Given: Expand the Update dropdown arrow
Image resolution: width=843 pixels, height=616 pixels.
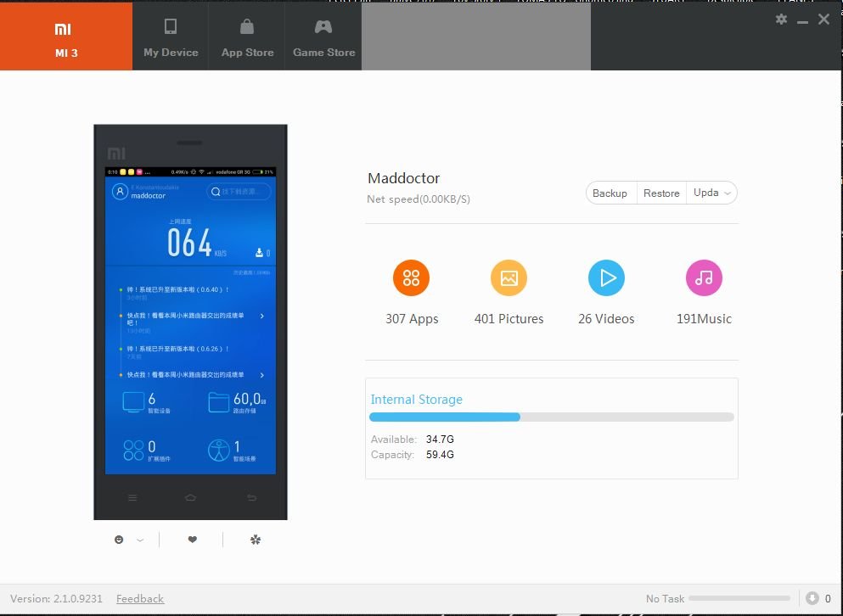Looking at the screenshot, I should [727, 193].
